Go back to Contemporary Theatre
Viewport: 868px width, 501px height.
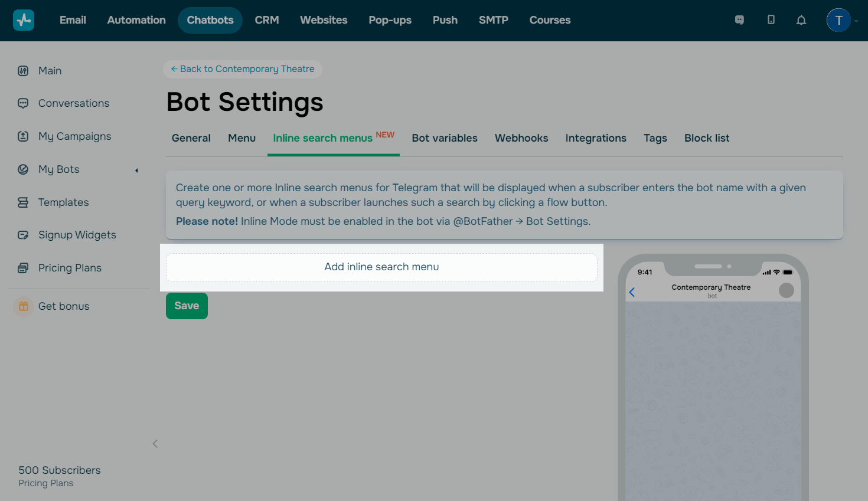click(243, 69)
